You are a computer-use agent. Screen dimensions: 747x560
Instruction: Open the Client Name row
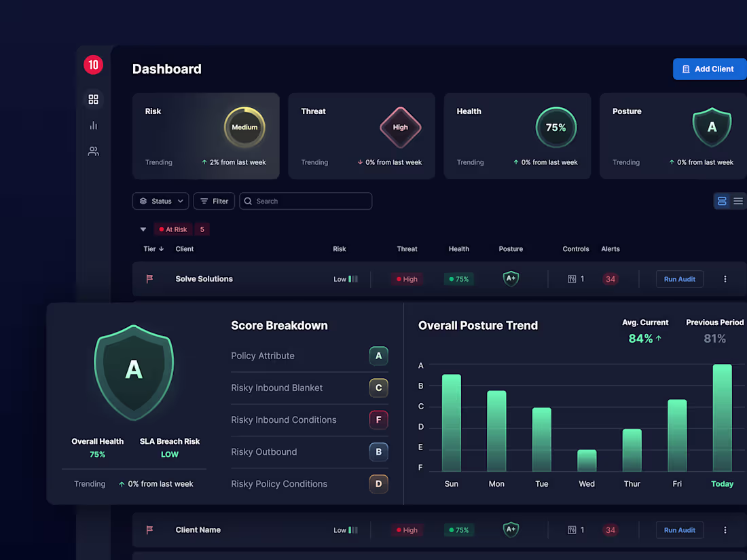pos(439,530)
